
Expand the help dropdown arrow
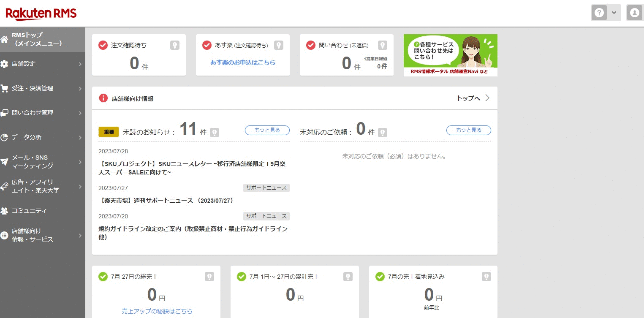coord(614,13)
